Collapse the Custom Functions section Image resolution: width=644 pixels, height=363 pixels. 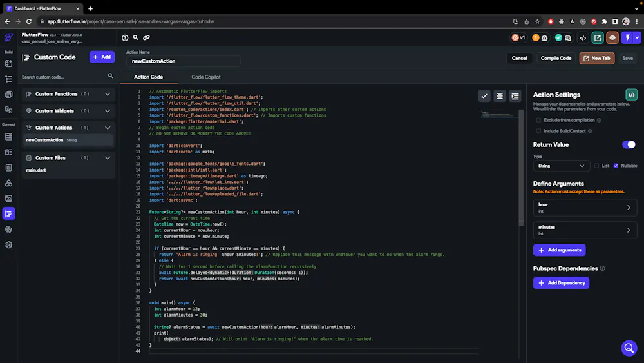tap(108, 94)
